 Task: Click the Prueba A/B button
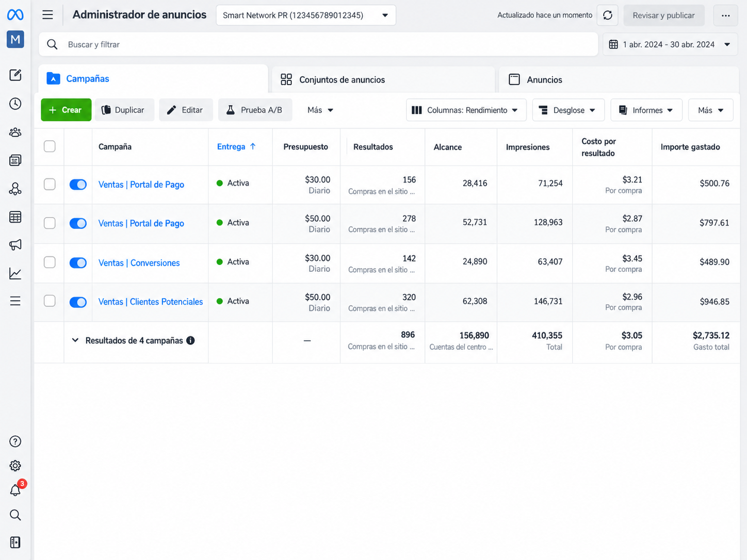click(255, 110)
